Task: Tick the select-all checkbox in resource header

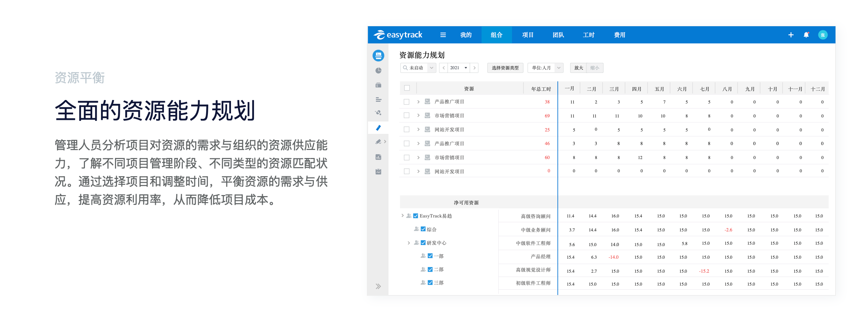Action: pyautogui.click(x=407, y=88)
